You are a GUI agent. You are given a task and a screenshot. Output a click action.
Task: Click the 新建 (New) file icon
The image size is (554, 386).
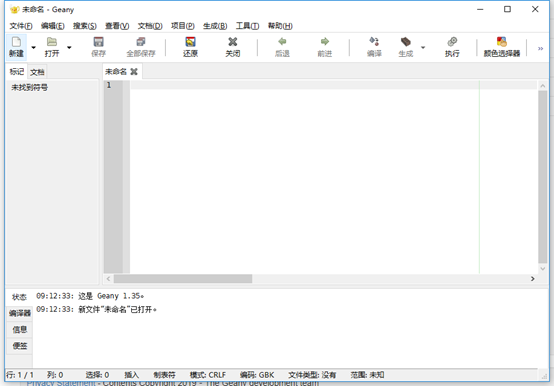16,42
